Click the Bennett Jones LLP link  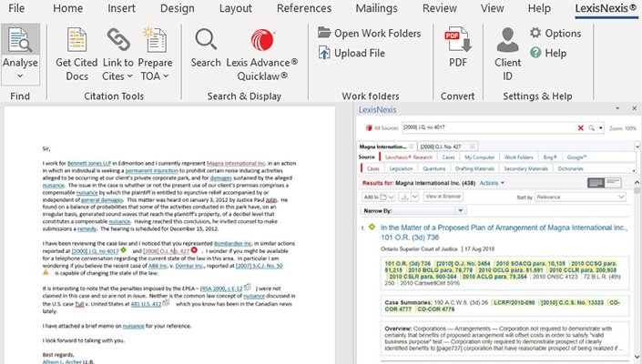coord(89,163)
